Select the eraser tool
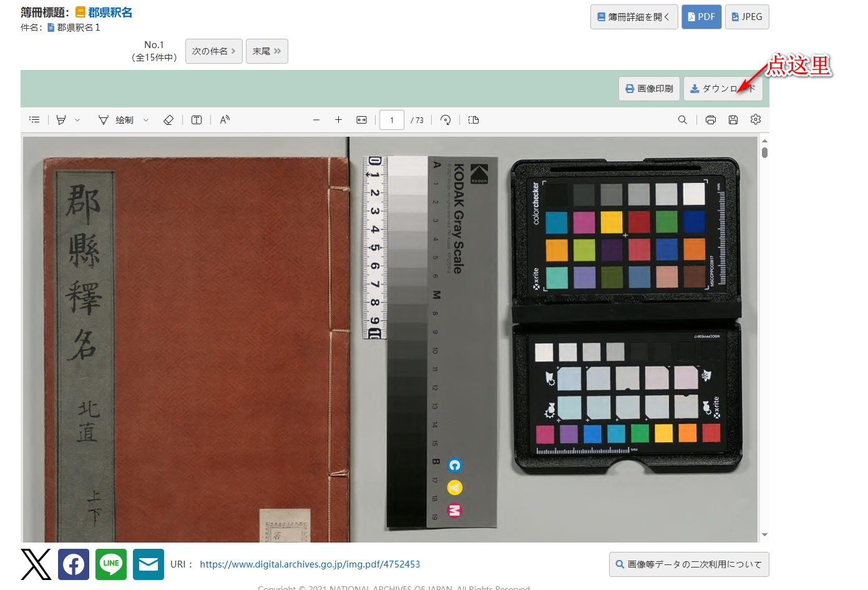 coord(168,120)
